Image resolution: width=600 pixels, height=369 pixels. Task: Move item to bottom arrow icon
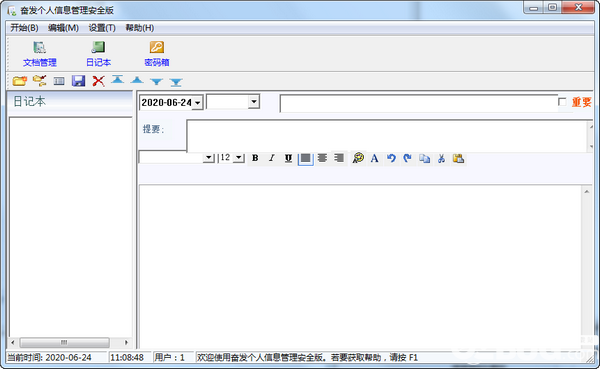[x=176, y=82]
